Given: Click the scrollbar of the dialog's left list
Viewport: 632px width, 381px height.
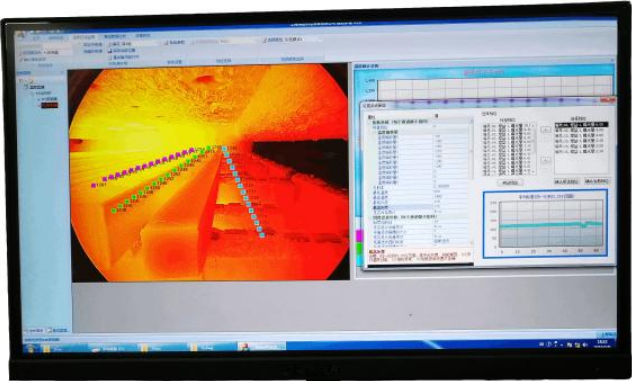Looking at the screenshot, I should click(534, 149).
